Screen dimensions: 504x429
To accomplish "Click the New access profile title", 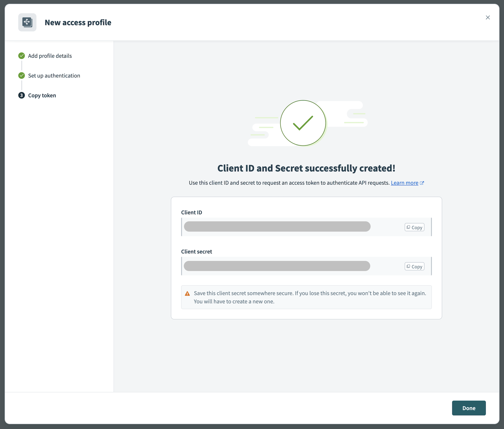I will (x=78, y=22).
